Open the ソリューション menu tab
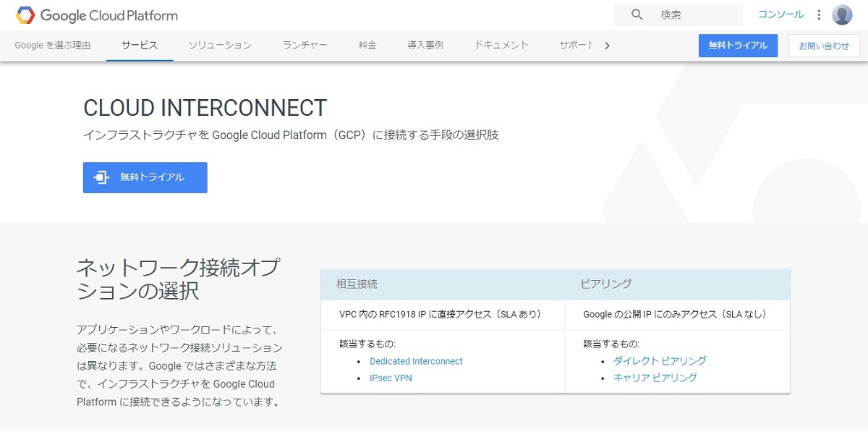 pyautogui.click(x=220, y=45)
